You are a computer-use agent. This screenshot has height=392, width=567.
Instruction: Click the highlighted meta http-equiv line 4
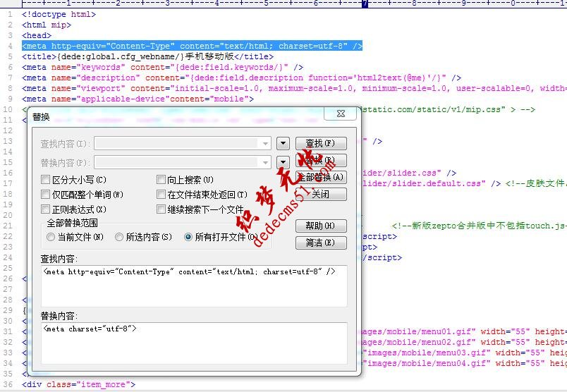pyautogui.click(x=192, y=46)
